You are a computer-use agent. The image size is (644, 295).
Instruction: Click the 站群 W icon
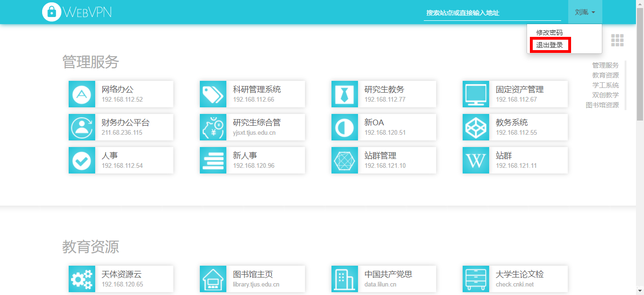476,160
